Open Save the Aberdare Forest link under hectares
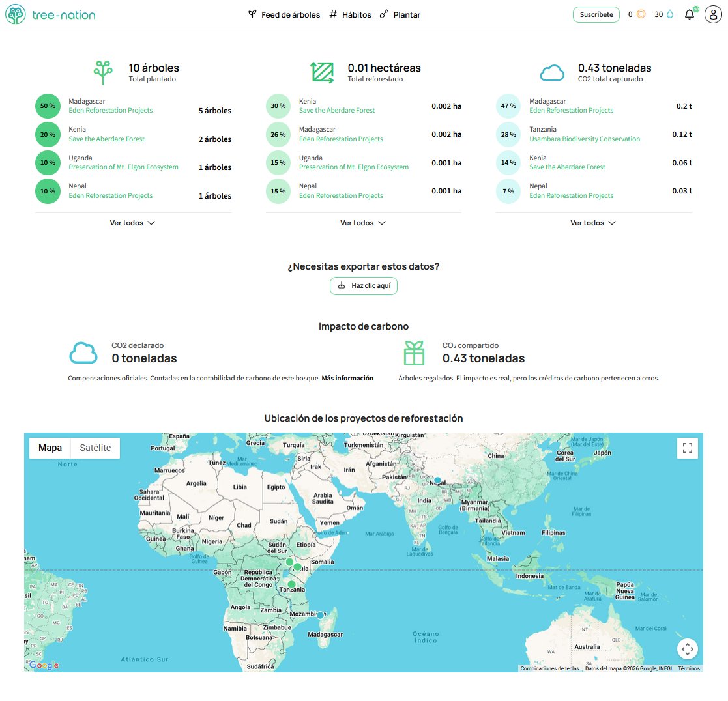Viewport: 728px width, 701px height. 337,111
